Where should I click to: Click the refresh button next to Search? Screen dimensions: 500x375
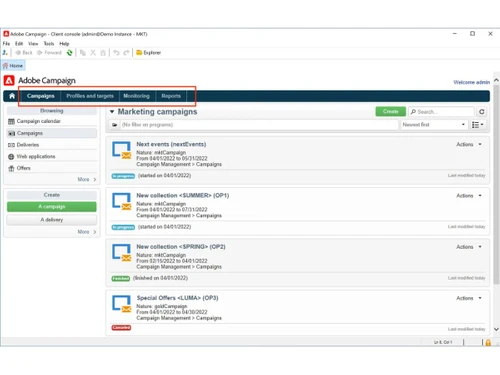[482, 112]
